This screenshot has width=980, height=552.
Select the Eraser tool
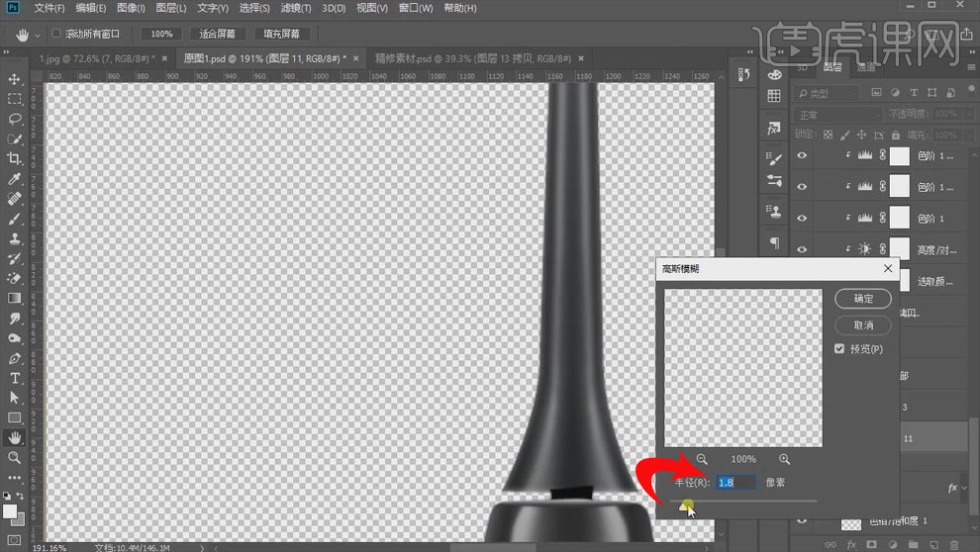(15, 279)
